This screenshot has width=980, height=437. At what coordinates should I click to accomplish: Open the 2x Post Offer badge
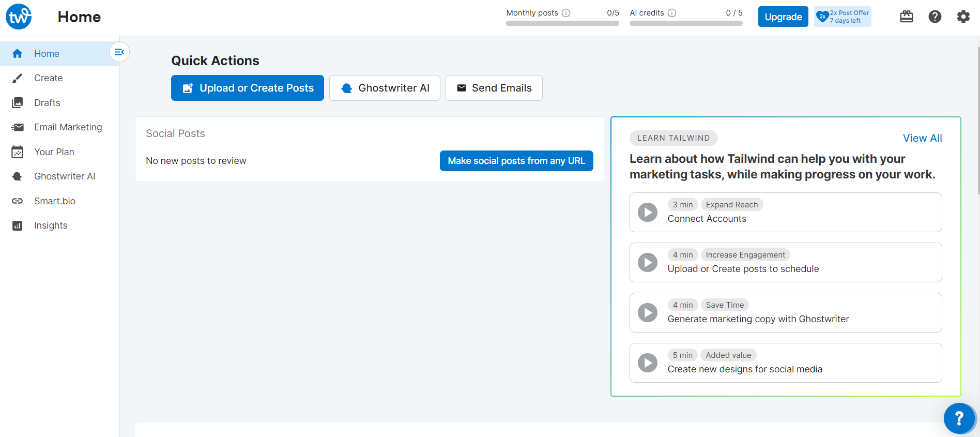(843, 17)
